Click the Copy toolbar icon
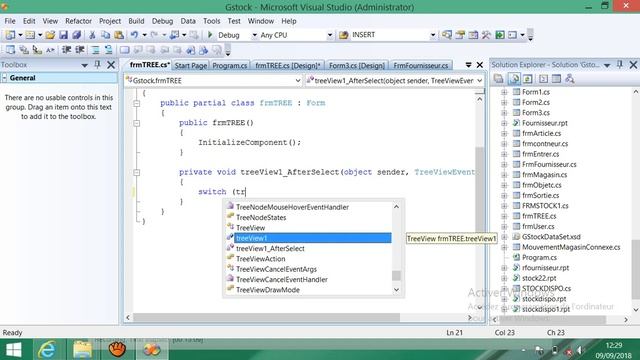The image size is (640, 360). pyautogui.click(x=105, y=35)
